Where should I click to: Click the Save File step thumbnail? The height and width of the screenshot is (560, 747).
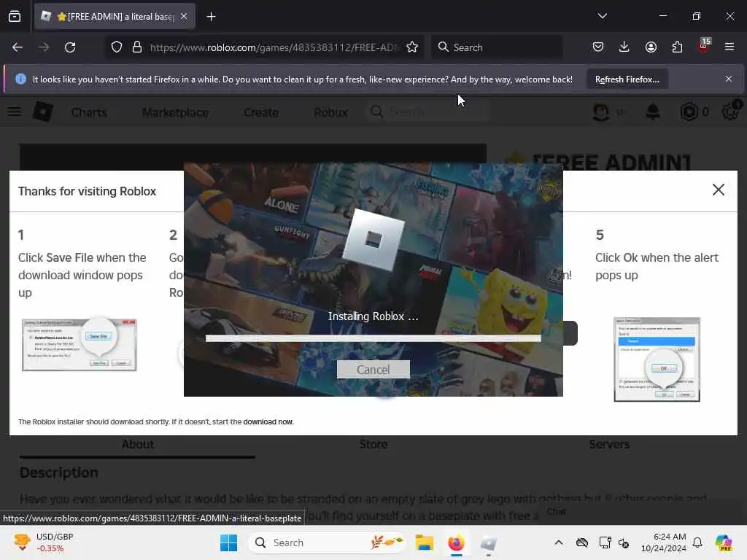point(79,345)
